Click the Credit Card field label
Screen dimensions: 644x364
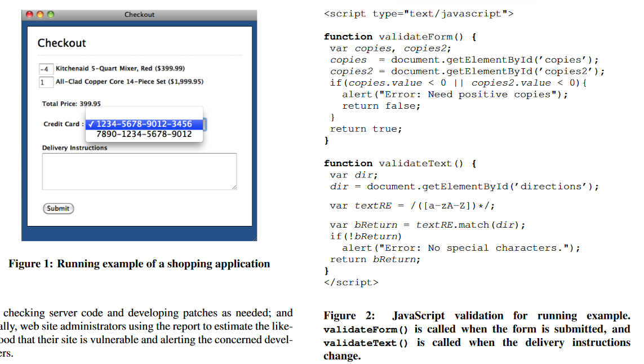[x=63, y=124]
